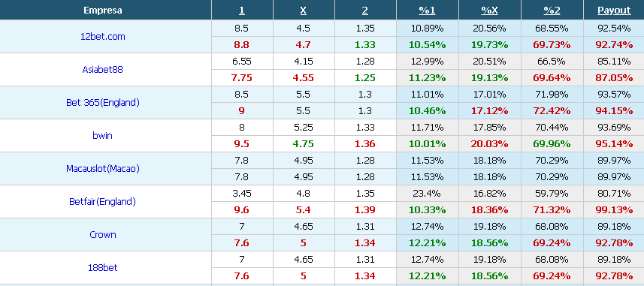Select the Macauslot(Macao) link
The image size is (644, 286).
[x=103, y=169]
